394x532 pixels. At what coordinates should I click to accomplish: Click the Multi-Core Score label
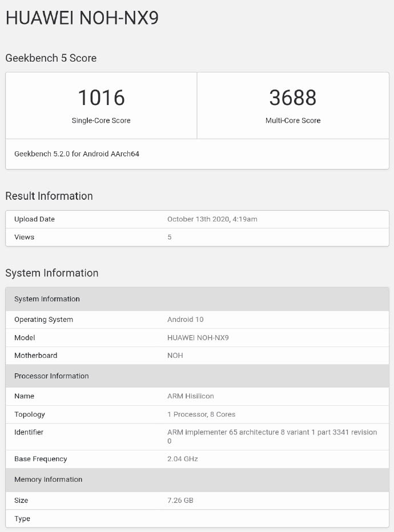coord(292,120)
